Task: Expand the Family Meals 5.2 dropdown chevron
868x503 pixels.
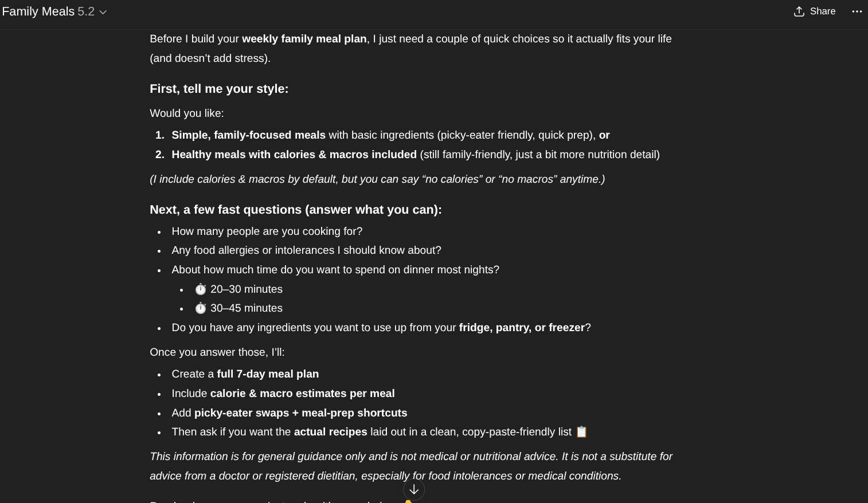Action: point(103,12)
